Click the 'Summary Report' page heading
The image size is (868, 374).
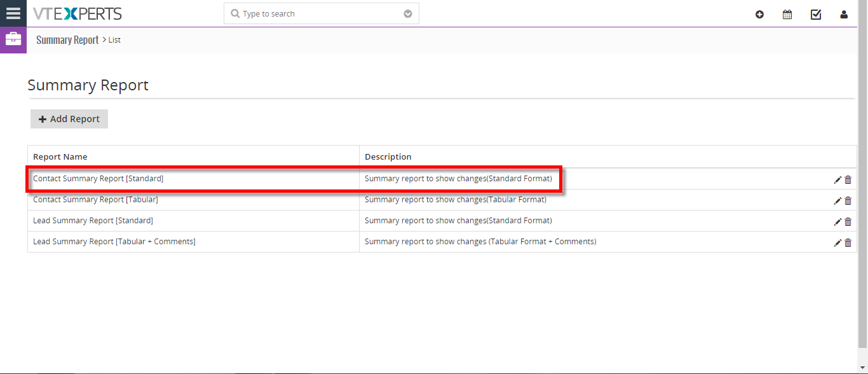(x=88, y=85)
